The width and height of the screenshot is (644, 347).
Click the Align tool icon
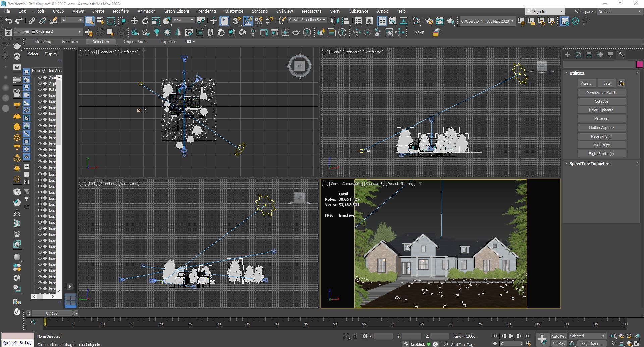click(x=345, y=21)
